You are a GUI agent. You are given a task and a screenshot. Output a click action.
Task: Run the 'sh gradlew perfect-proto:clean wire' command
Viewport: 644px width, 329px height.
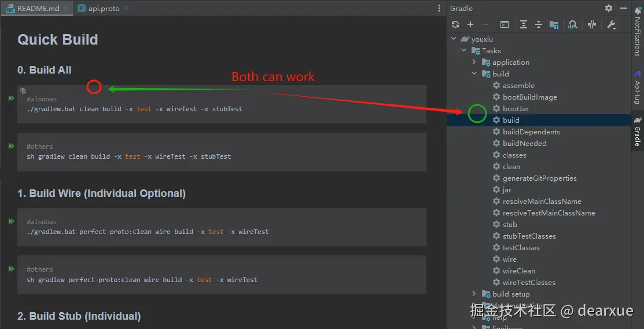coord(11,269)
